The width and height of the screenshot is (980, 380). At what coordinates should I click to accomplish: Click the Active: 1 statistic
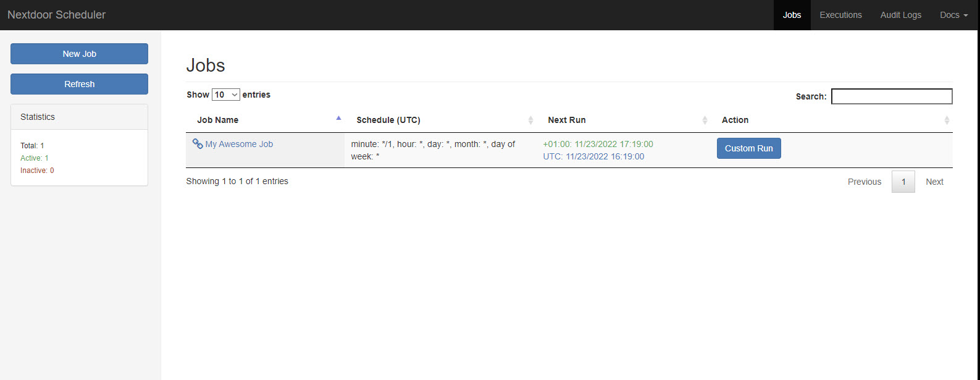point(35,158)
